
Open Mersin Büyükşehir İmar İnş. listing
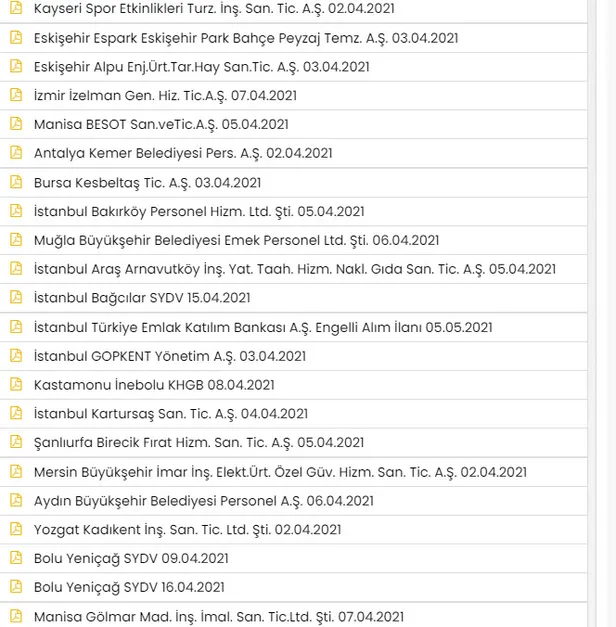coord(280,472)
